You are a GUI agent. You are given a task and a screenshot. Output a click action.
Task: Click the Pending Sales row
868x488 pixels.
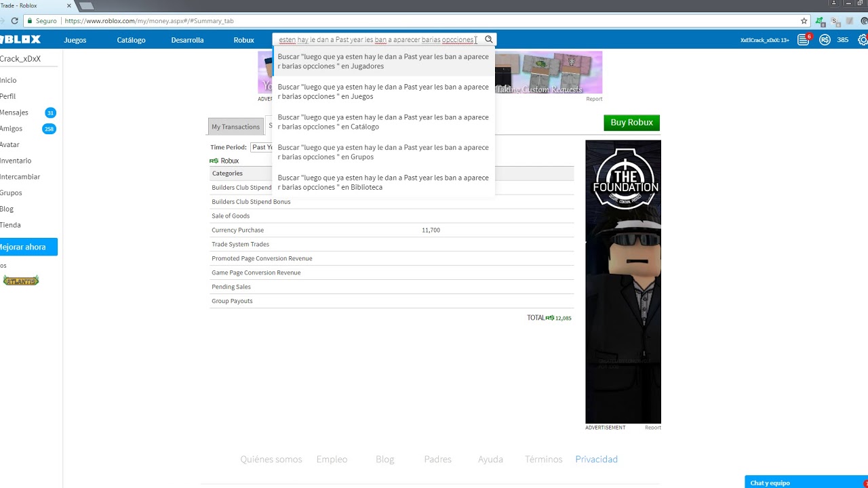(392, 287)
